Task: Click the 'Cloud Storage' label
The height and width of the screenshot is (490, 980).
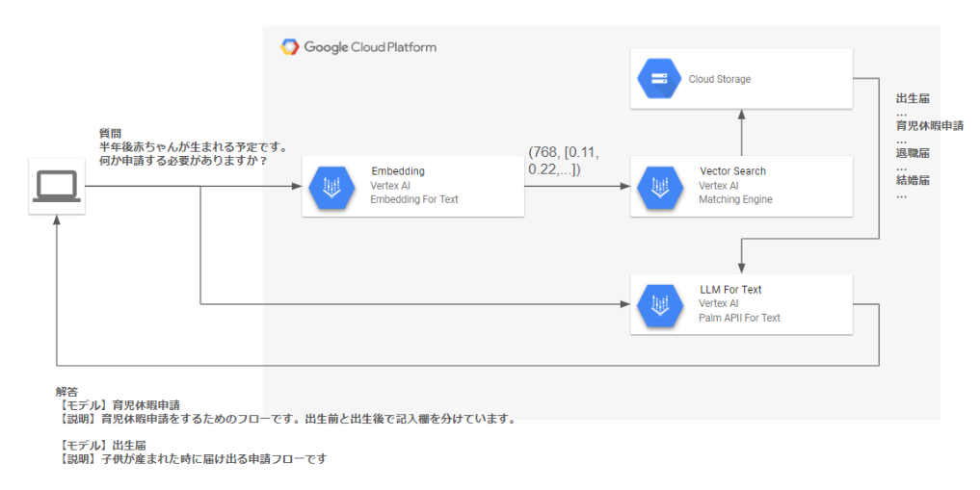Action: [720, 79]
